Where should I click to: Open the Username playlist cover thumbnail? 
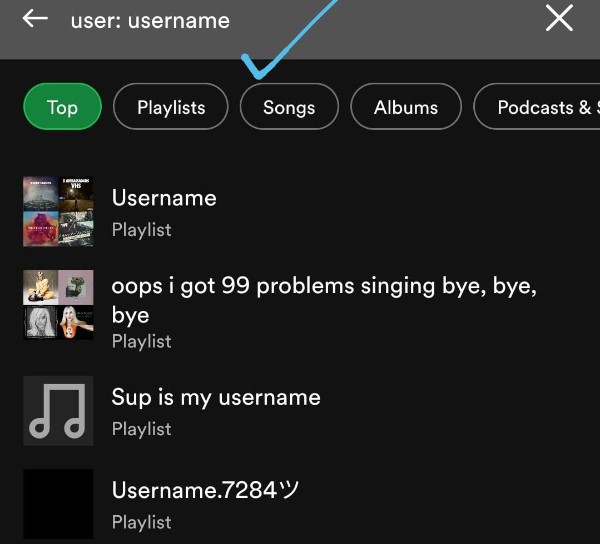click(x=58, y=211)
